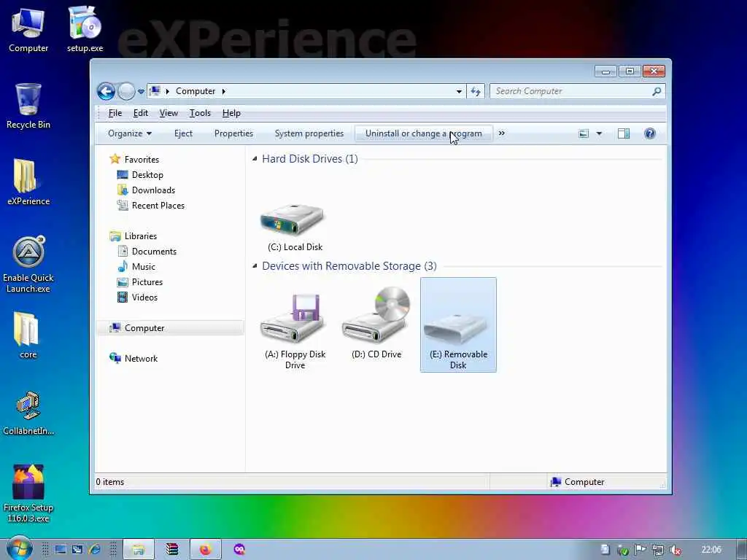Viewport: 747px width, 560px height.
Task: Open the blue Help question mark
Action: 650,134
